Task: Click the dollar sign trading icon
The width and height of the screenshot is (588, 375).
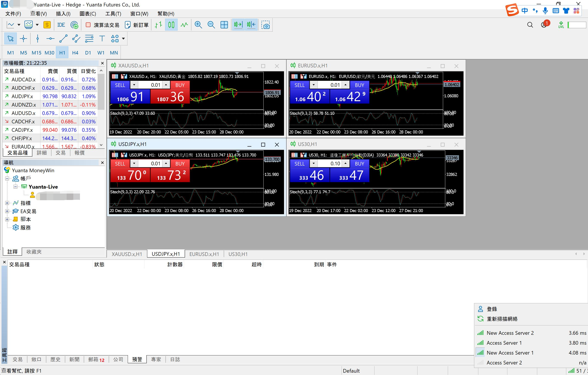Action: pyautogui.click(x=47, y=25)
